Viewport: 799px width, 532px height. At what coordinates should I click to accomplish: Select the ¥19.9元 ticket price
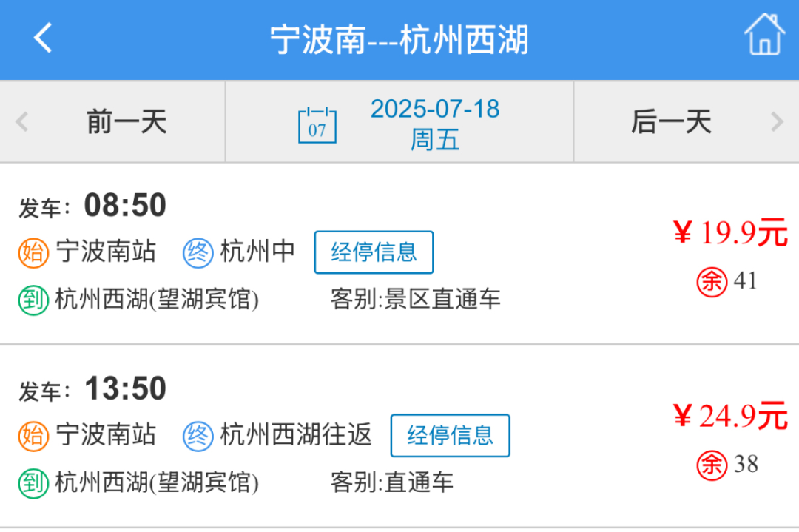730,232
